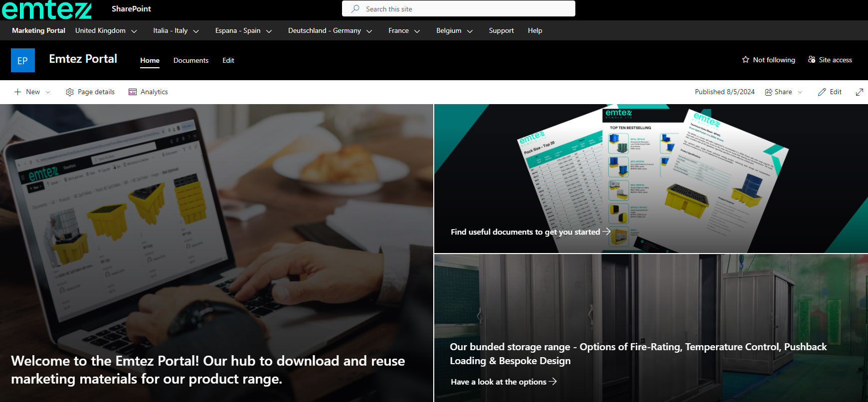Open Belgium menu label
The width and height of the screenshot is (868, 402).
(x=449, y=30)
